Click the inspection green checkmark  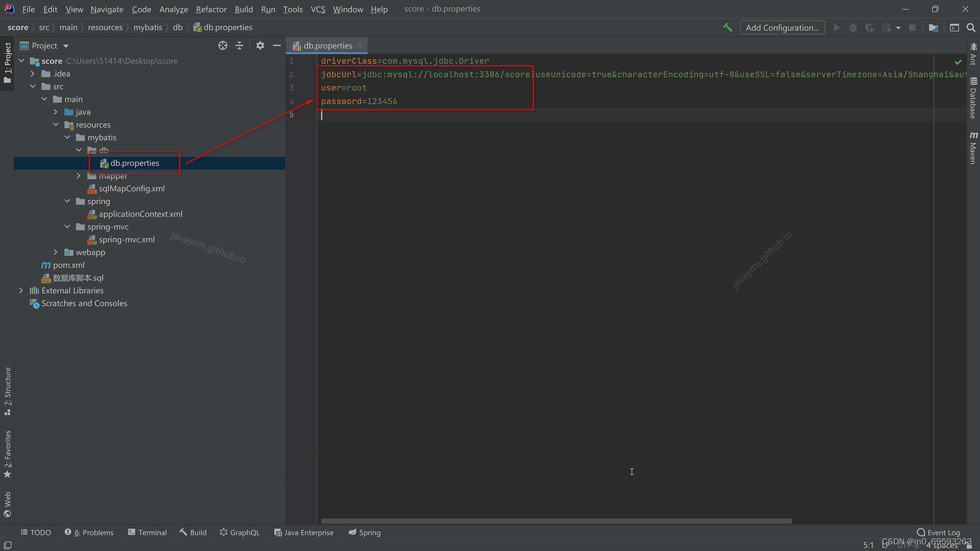tap(958, 62)
